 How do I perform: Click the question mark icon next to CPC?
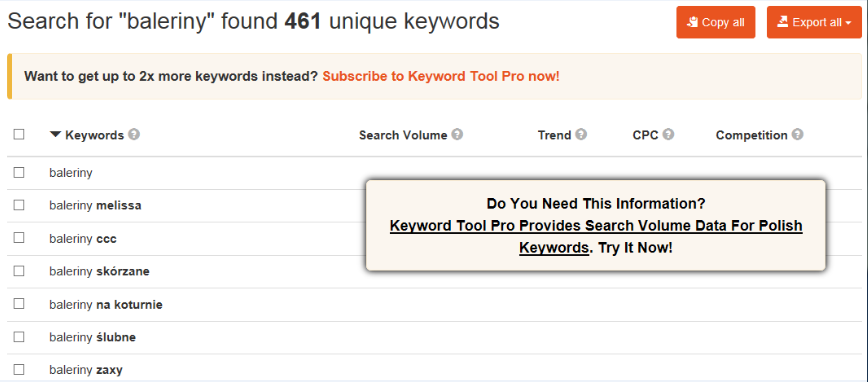pos(668,135)
